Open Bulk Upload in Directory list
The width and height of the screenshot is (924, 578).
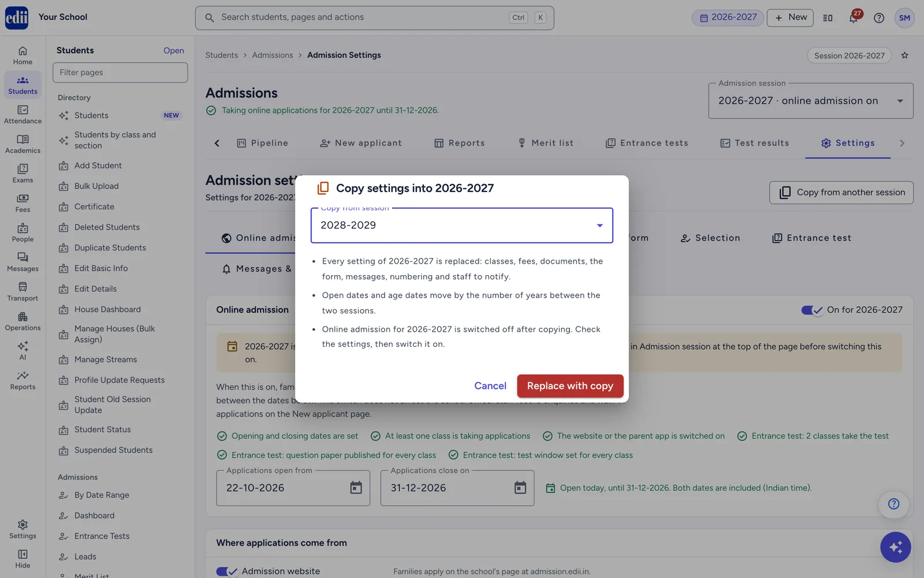(96, 186)
